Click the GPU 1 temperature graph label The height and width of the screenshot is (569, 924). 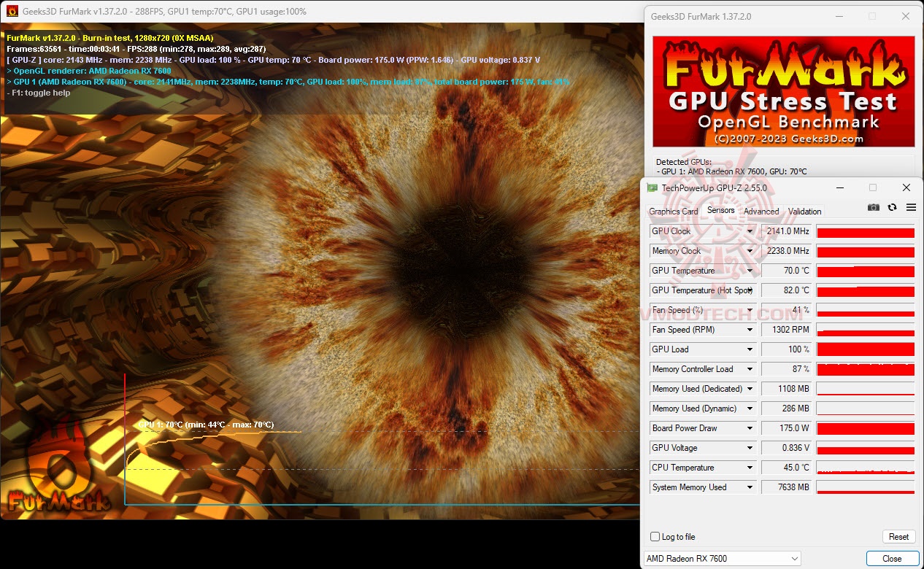coord(207,425)
